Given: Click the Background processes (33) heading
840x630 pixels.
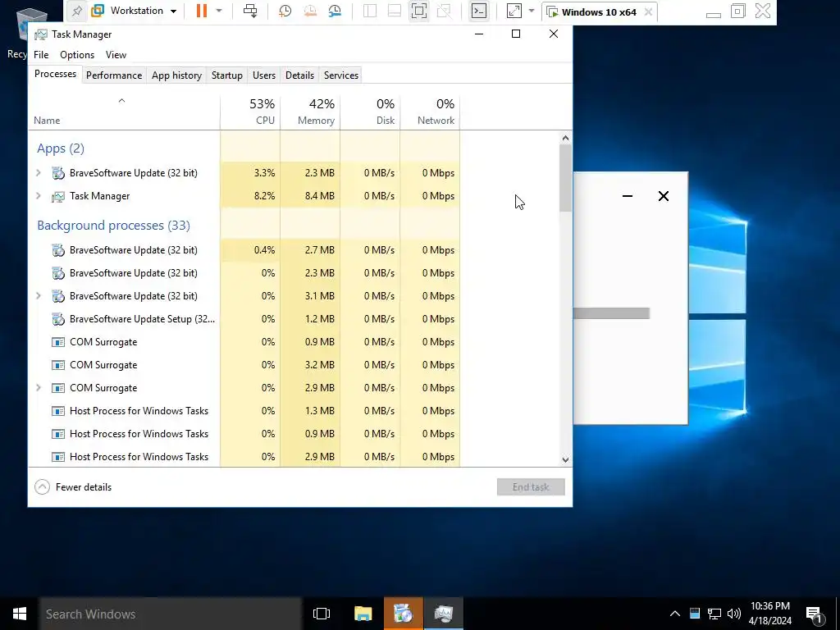Looking at the screenshot, I should click(x=113, y=226).
